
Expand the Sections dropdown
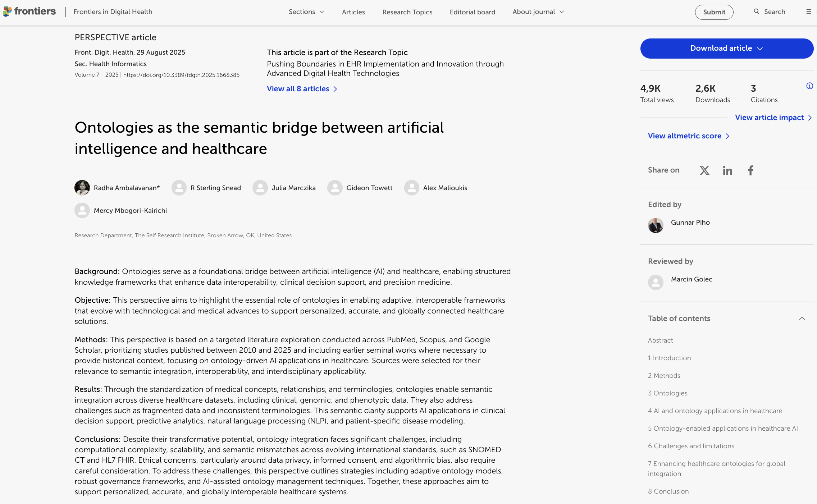tap(306, 12)
